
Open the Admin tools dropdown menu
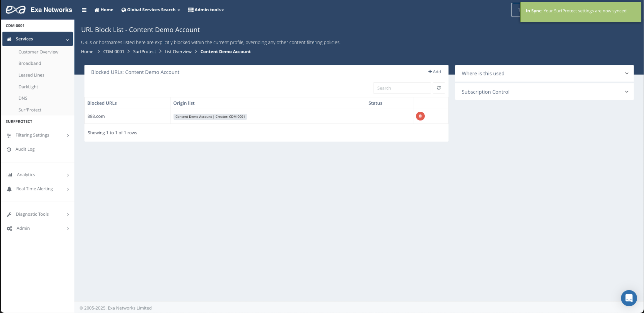tap(206, 10)
